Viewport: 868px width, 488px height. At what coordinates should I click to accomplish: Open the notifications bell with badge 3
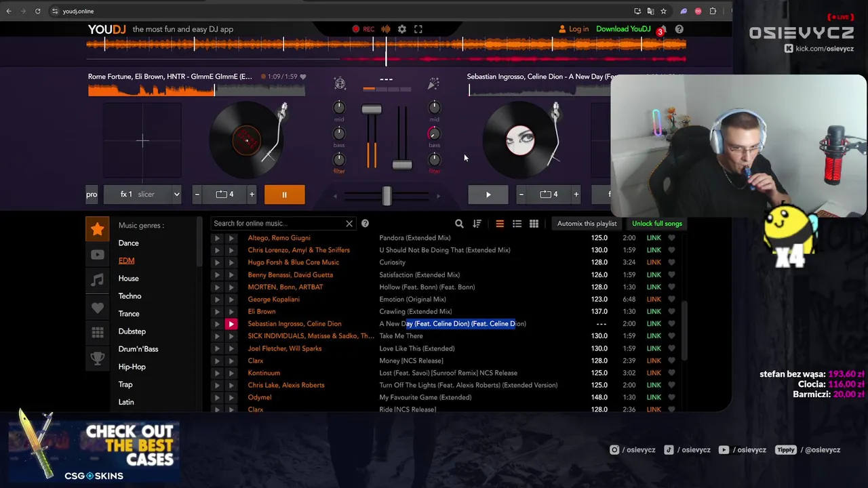point(662,29)
